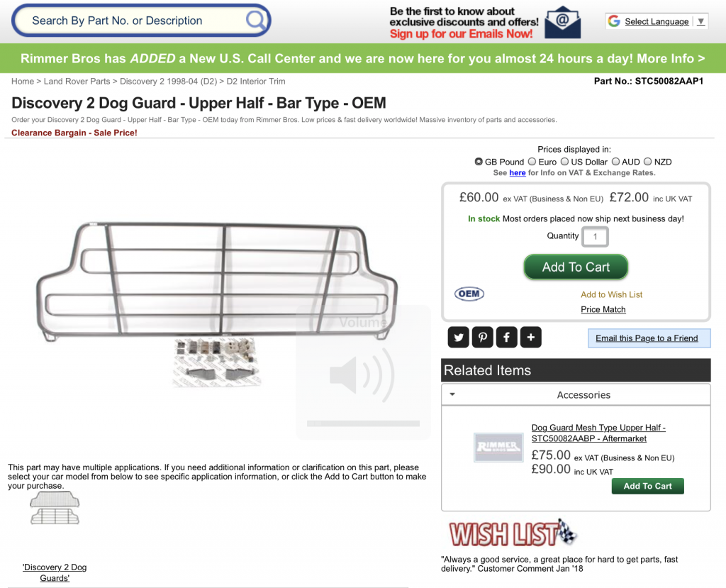The height and width of the screenshot is (588, 726).
Task: Share this page on Pinterest
Action: coord(482,338)
